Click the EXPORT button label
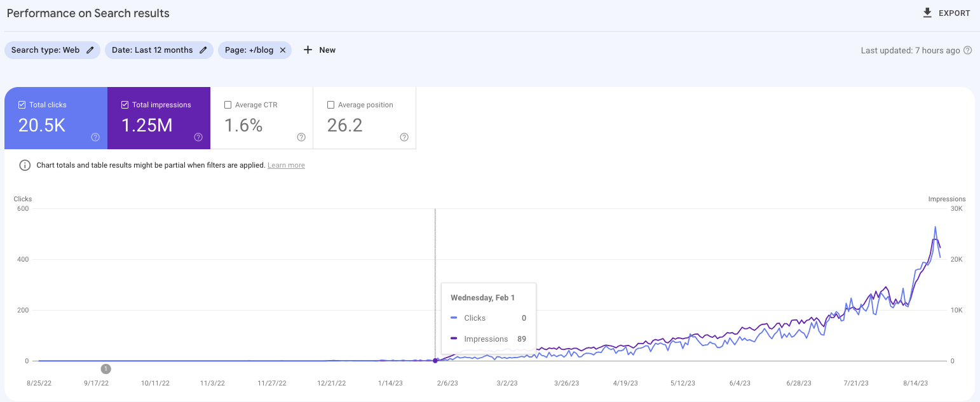The height and width of the screenshot is (402, 980). click(954, 13)
